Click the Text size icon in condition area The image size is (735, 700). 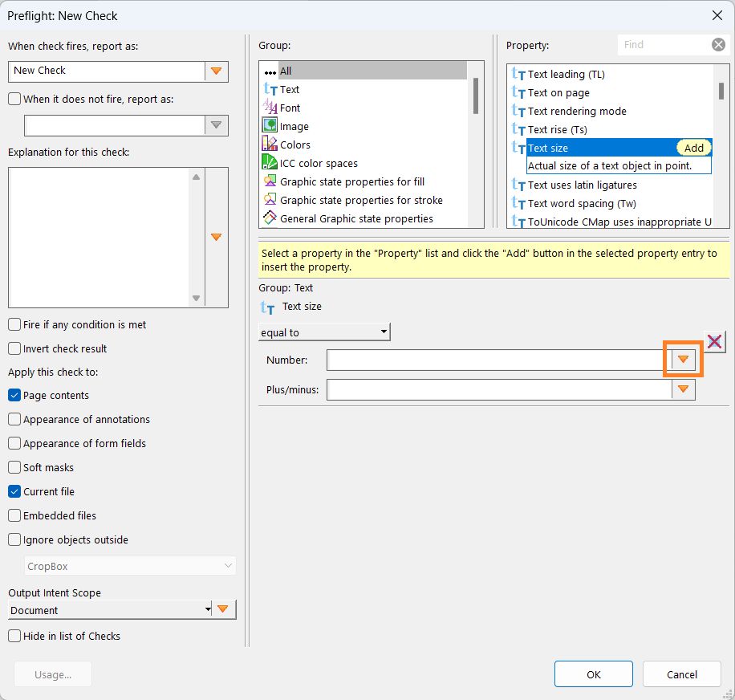(268, 307)
